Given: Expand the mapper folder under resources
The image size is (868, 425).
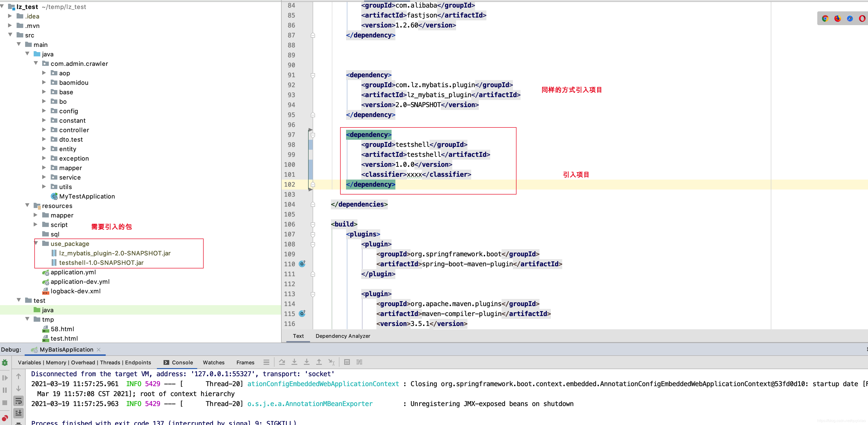Looking at the screenshot, I should coord(36,215).
